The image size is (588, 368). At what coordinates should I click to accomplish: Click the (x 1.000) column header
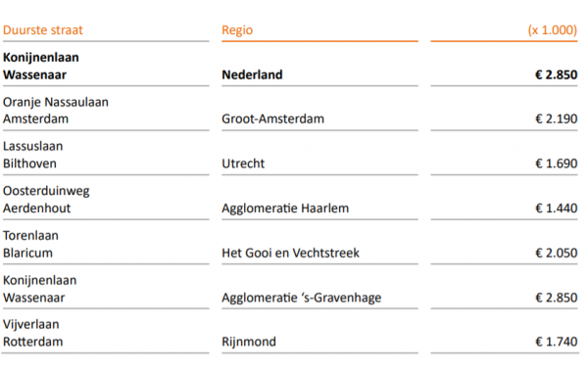tap(553, 30)
